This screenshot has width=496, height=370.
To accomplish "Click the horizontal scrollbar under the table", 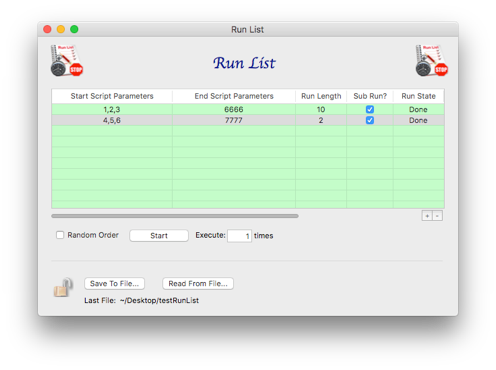I will coord(175,216).
